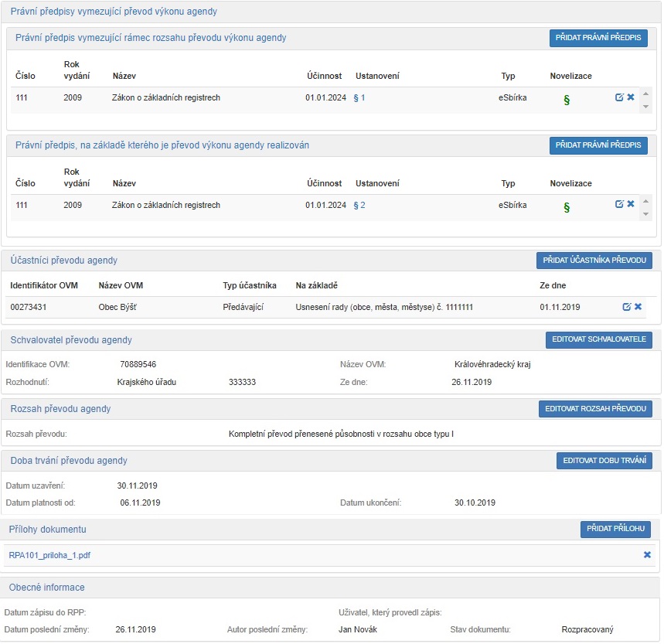Open Editovat schvalovatele
664x644 pixels.
[598, 340]
